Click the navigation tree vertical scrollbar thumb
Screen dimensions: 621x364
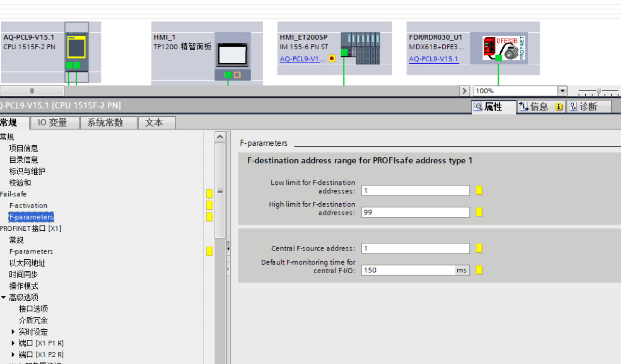point(220,190)
